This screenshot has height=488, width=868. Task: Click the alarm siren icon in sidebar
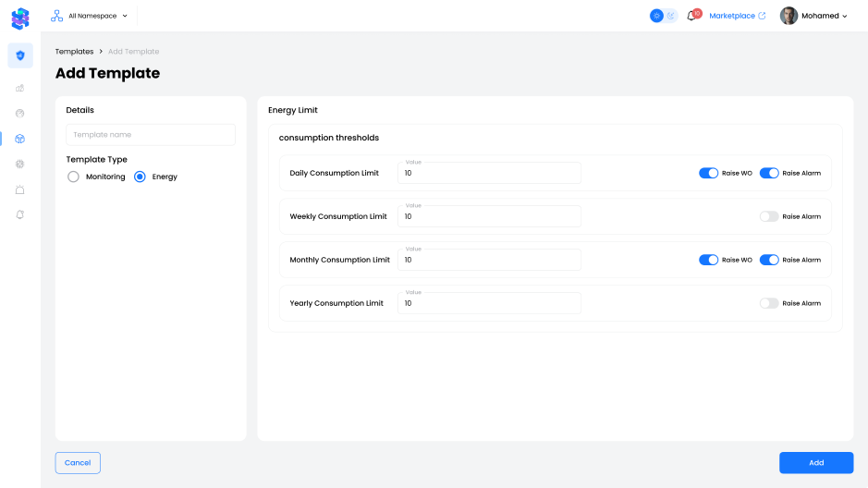click(20, 189)
